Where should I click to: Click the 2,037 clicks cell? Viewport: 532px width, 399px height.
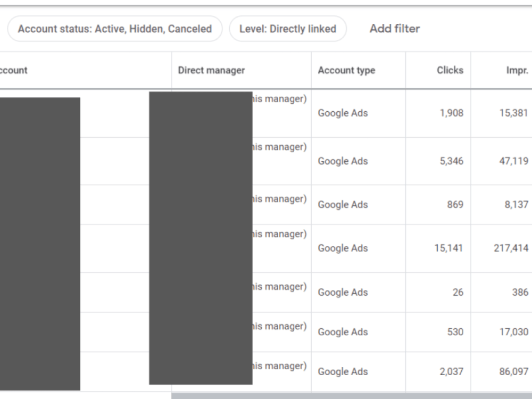click(x=451, y=371)
